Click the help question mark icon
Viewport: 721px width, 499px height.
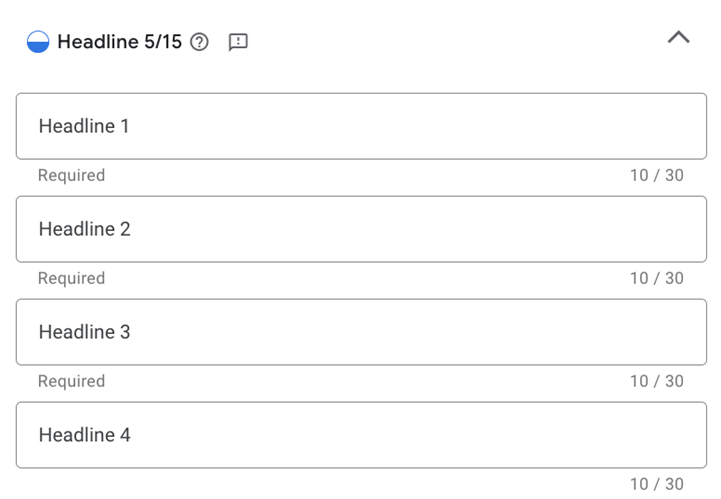[199, 42]
